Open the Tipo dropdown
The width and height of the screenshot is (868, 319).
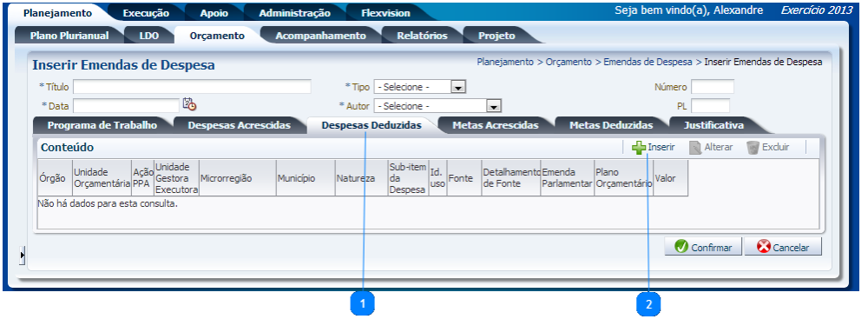coord(419,87)
